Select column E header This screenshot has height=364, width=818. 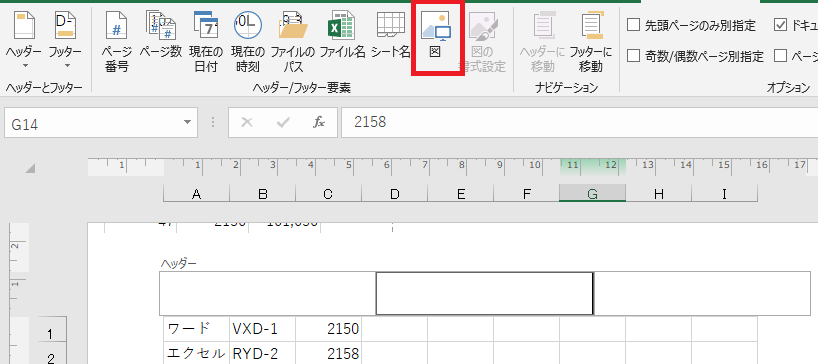click(460, 194)
